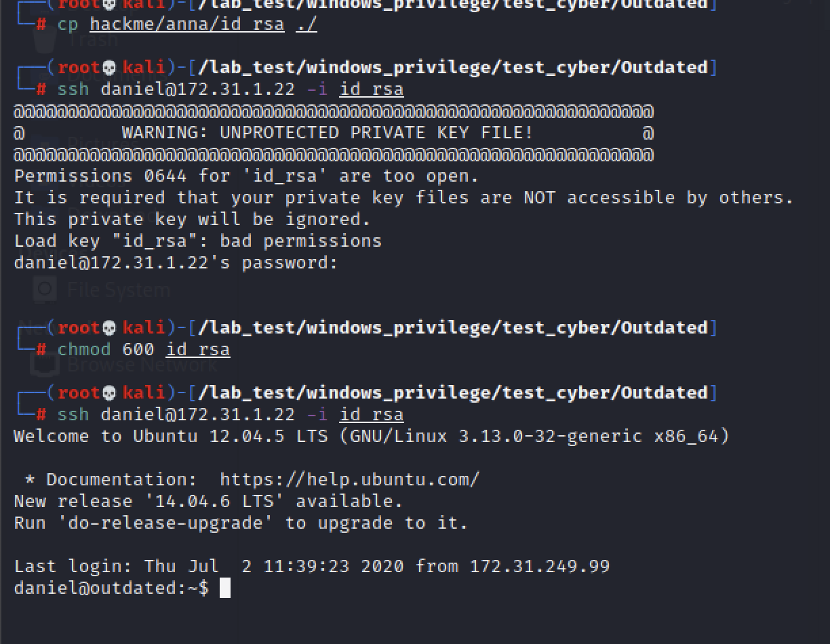Click underlined id_rsa in the chmod command
The width and height of the screenshot is (830, 644).
coord(198,350)
